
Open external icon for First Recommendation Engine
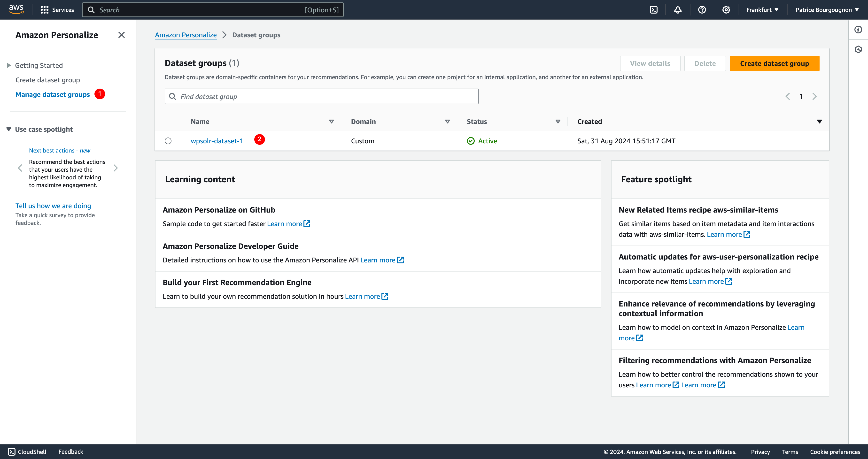pyautogui.click(x=385, y=296)
